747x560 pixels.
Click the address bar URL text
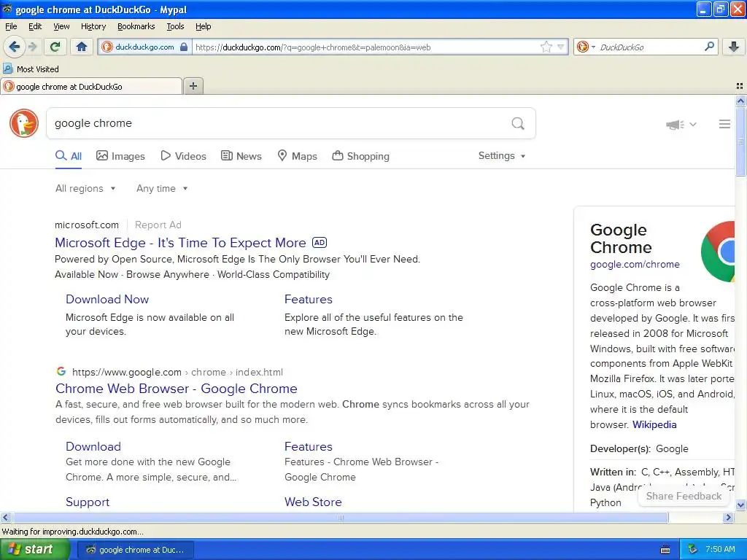pos(313,47)
